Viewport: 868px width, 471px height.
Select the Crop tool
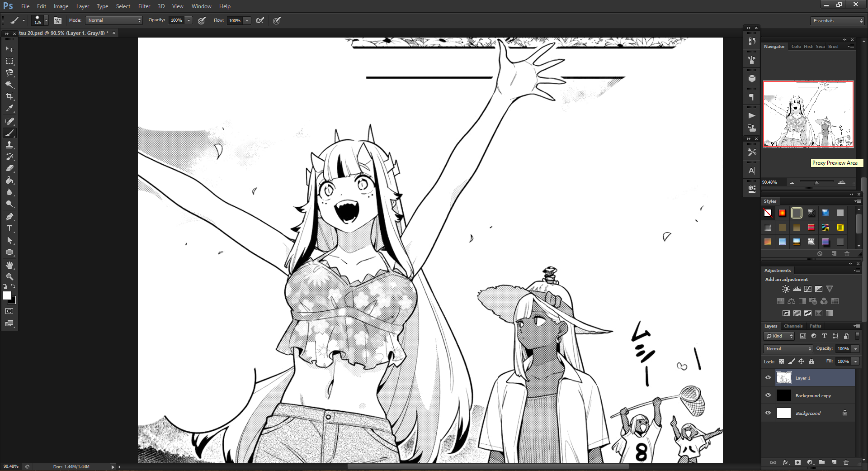[9, 96]
